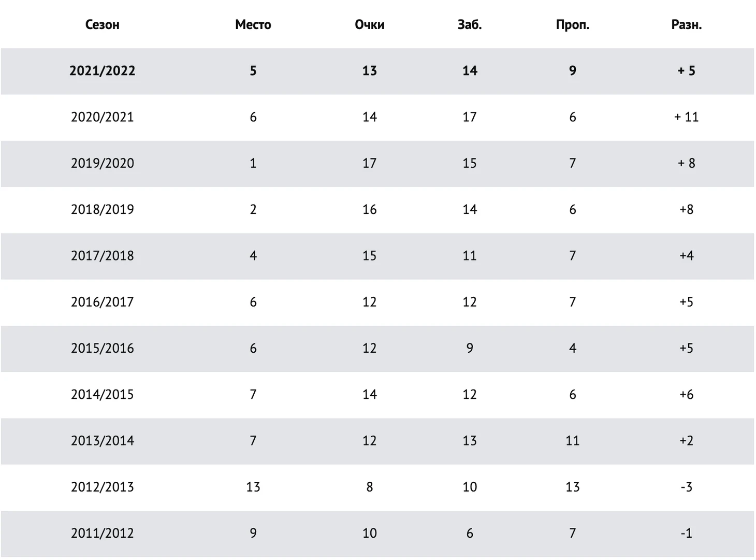Click the Место column header
The image size is (756, 560).
coord(253,25)
